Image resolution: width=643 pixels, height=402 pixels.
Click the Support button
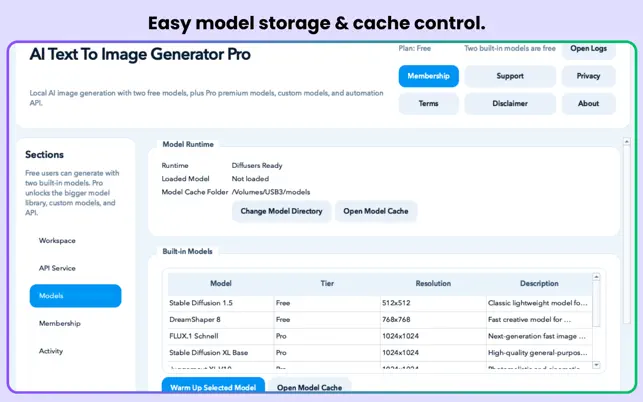point(510,76)
